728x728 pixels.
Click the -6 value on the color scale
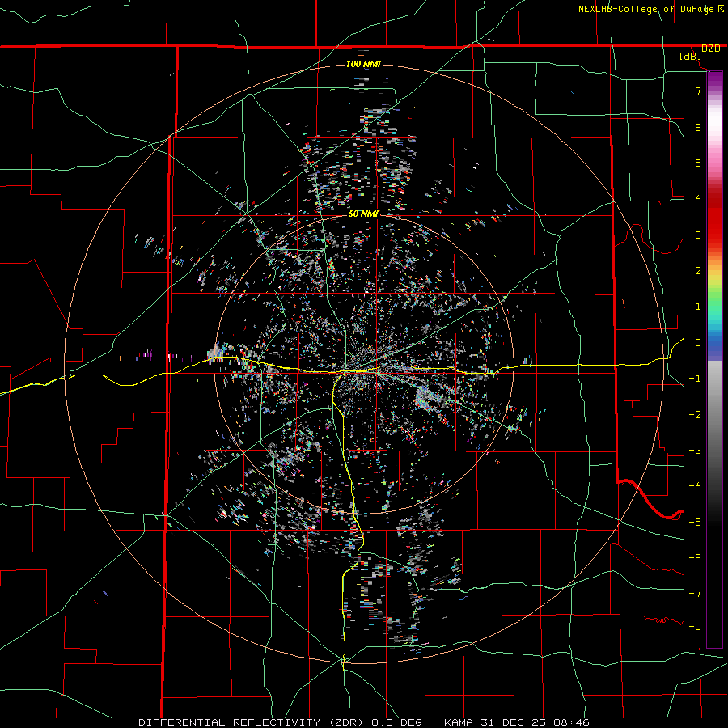(x=695, y=557)
